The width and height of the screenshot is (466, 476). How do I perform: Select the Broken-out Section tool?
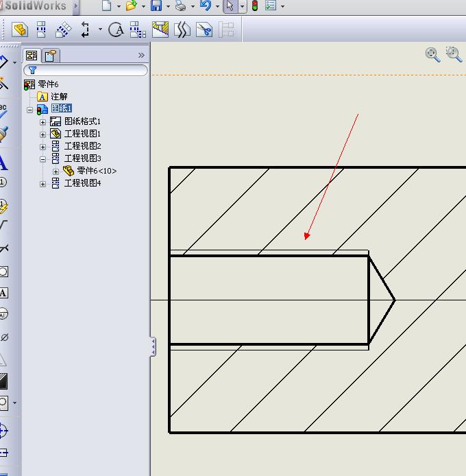pos(160,29)
